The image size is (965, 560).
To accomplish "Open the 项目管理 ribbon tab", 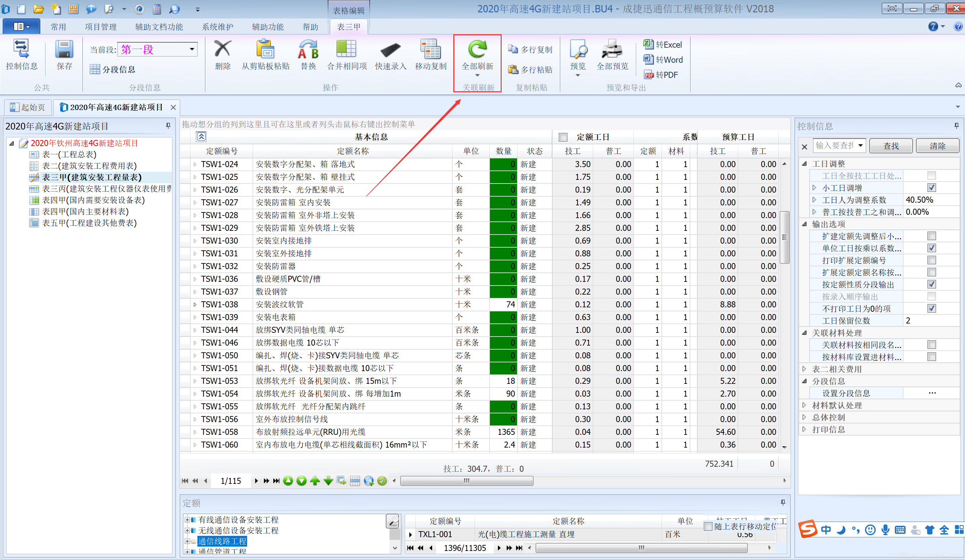I will (101, 27).
